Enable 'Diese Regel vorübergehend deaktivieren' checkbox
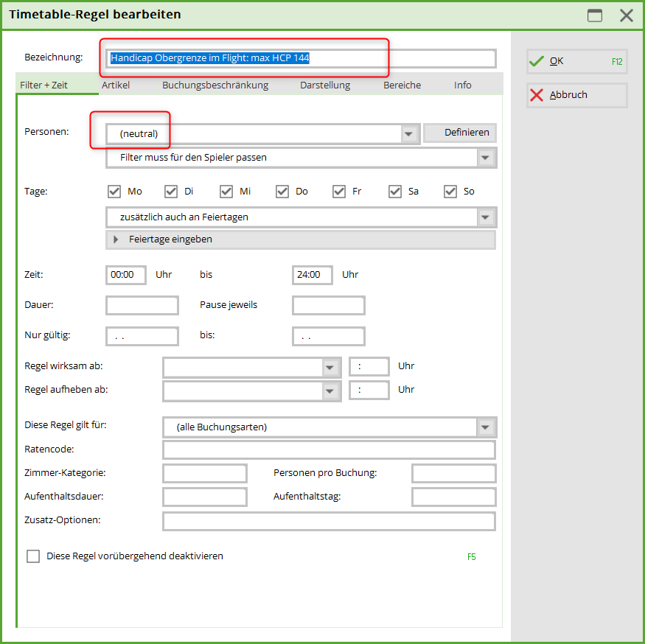The height and width of the screenshot is (644, 645). (33, 556)
